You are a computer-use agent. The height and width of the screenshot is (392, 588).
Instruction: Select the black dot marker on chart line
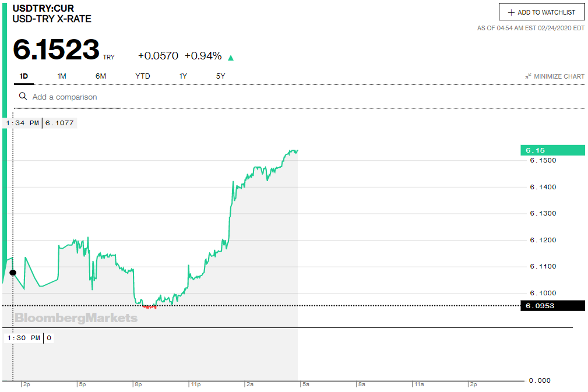point(13,273)
